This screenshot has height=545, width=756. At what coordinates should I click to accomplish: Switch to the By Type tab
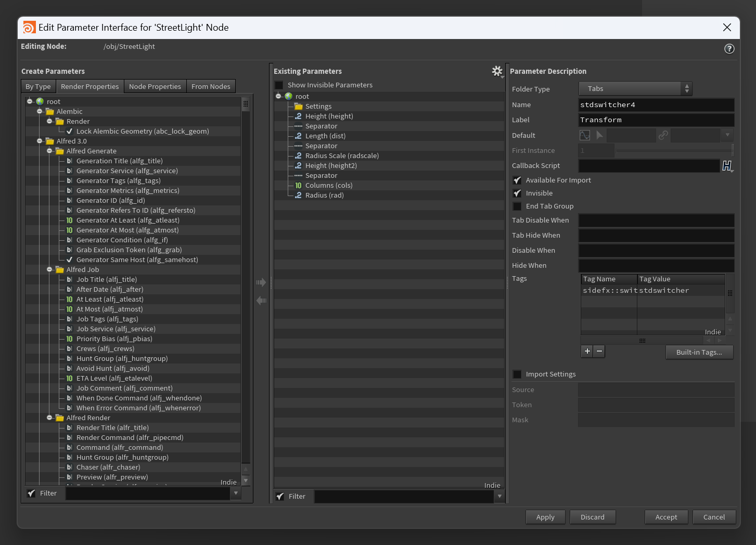(x=38, y=86)
